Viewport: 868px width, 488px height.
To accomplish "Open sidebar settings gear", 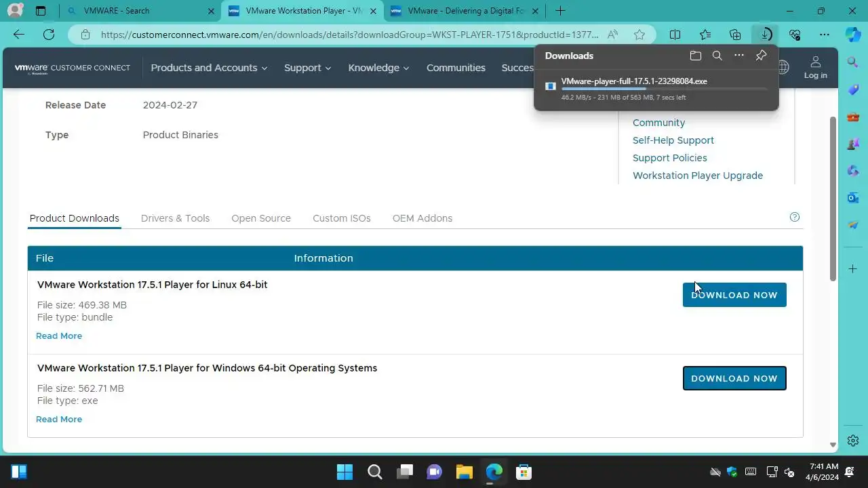I will 853,441.
